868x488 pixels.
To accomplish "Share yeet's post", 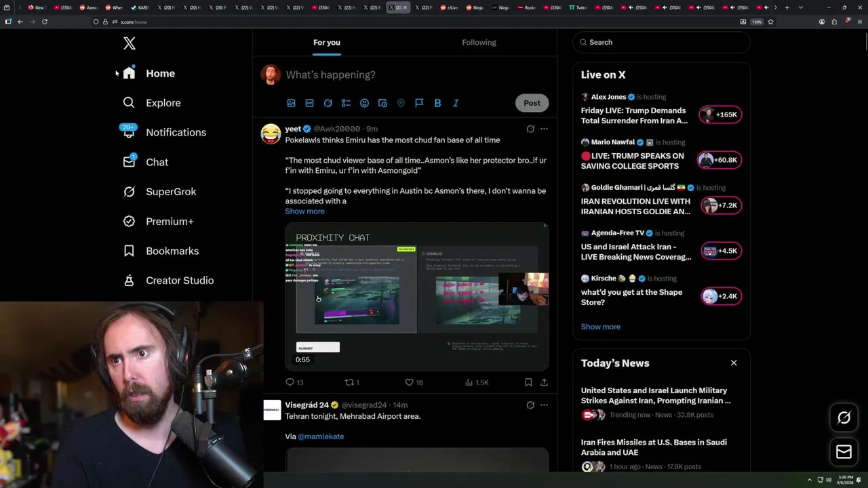I will (x=544, y=382).
